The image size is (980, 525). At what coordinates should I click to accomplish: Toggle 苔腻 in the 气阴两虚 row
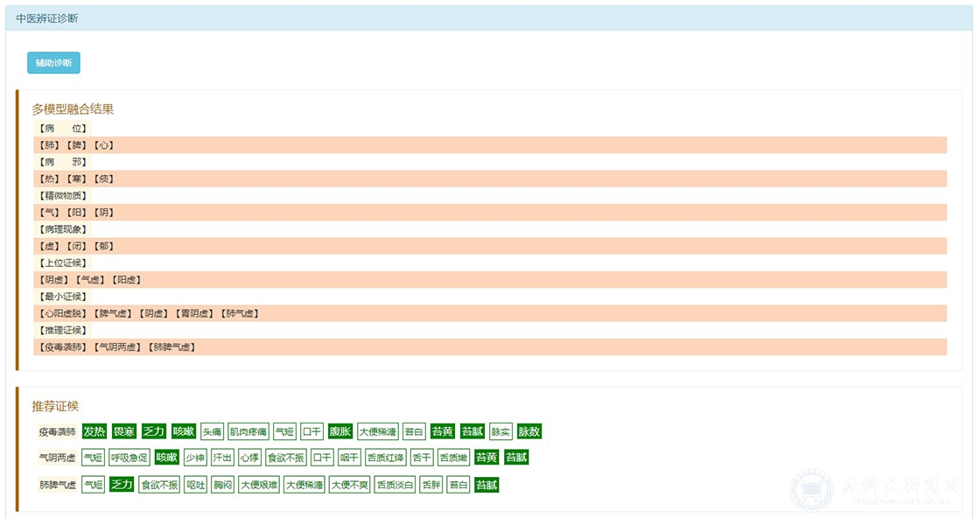click(517, 458)
